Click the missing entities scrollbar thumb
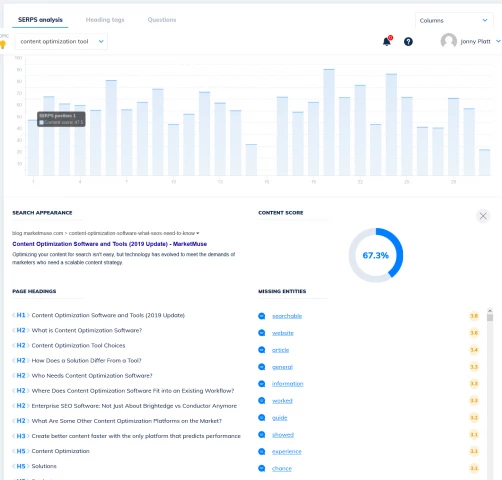This screenshot has width=502, height=480. pyautogui.click(x=490, y=317)
